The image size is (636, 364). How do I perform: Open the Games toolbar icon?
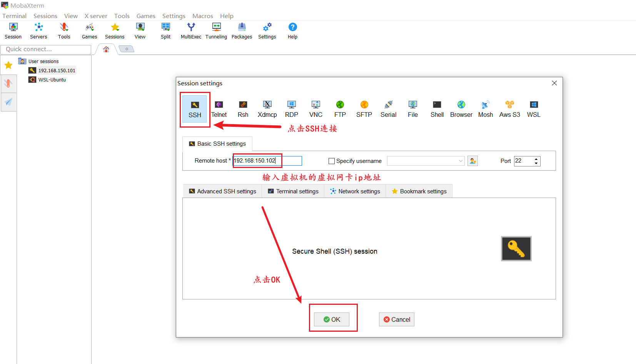(89, 31)
